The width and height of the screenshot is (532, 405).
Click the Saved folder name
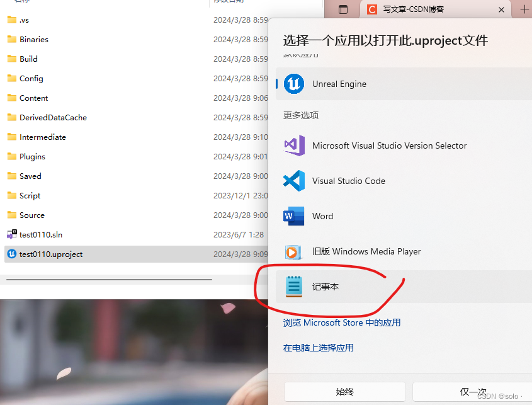30,176
